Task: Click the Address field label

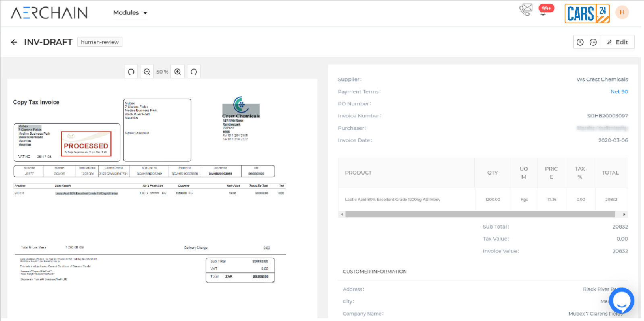Action: [353, 289]
